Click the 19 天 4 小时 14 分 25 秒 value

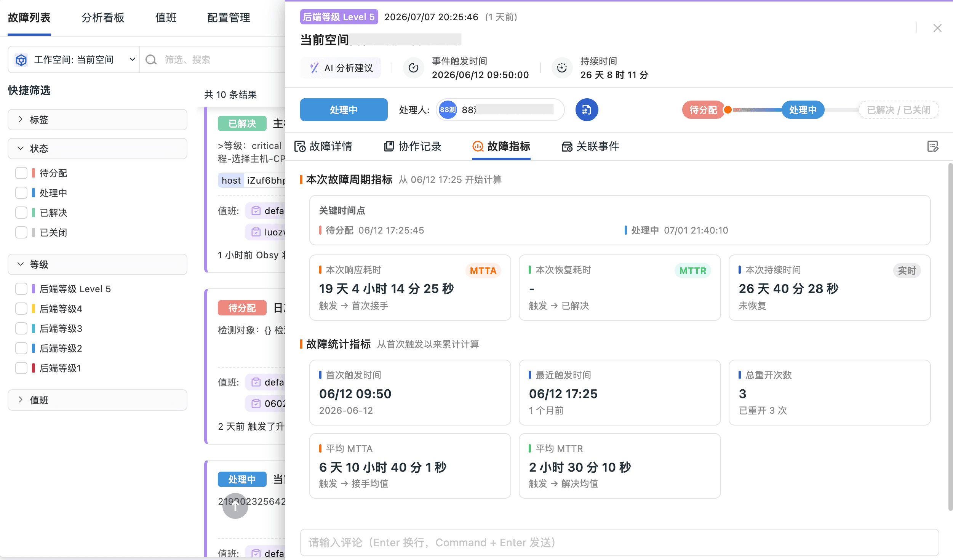(x=387, y=288)
